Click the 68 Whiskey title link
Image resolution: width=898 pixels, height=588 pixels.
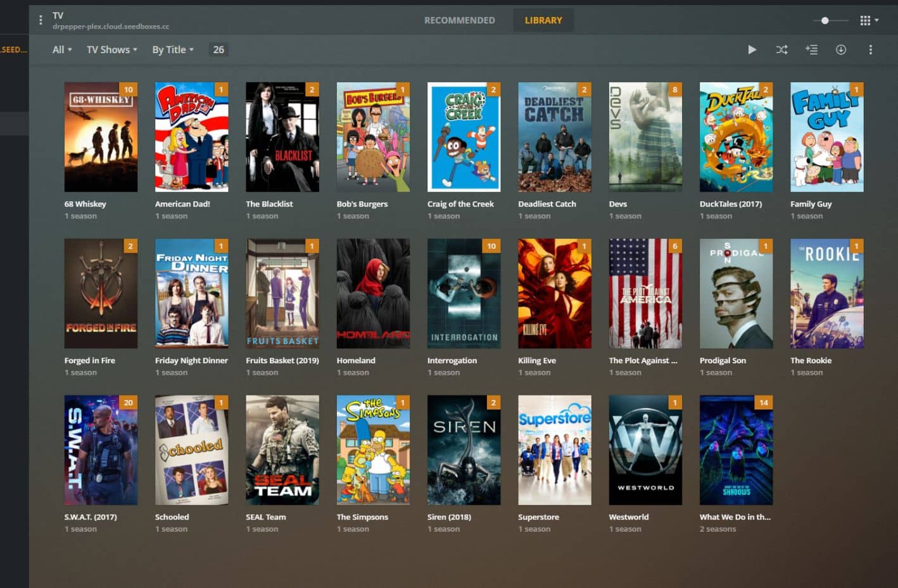click(85, 204)
